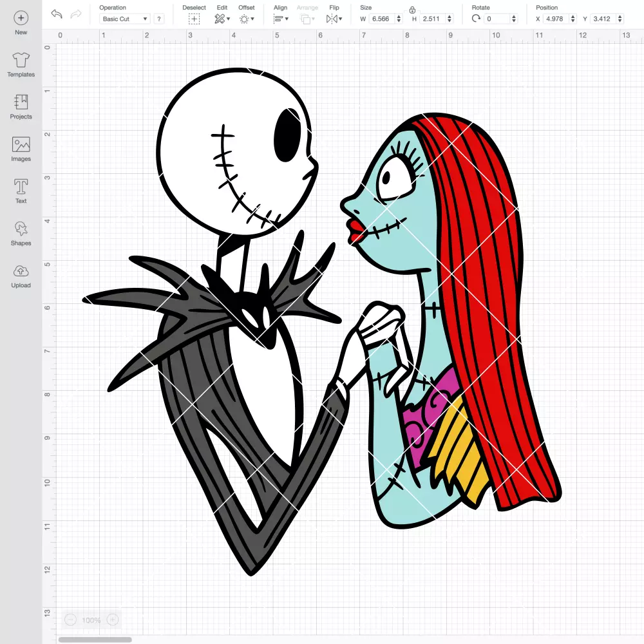Adjust the width stepper arrows
The image size is (644, 644).
pyautogui.click(x=399, y=19)
